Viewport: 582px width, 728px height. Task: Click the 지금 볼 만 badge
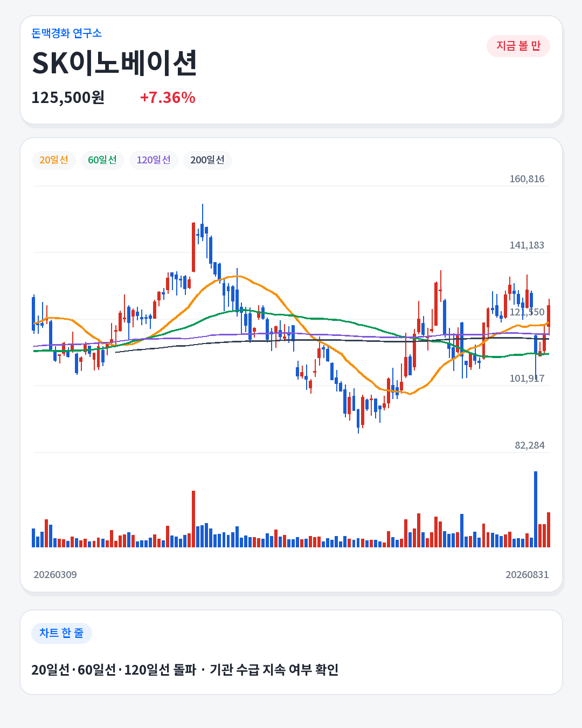(518, 46)
